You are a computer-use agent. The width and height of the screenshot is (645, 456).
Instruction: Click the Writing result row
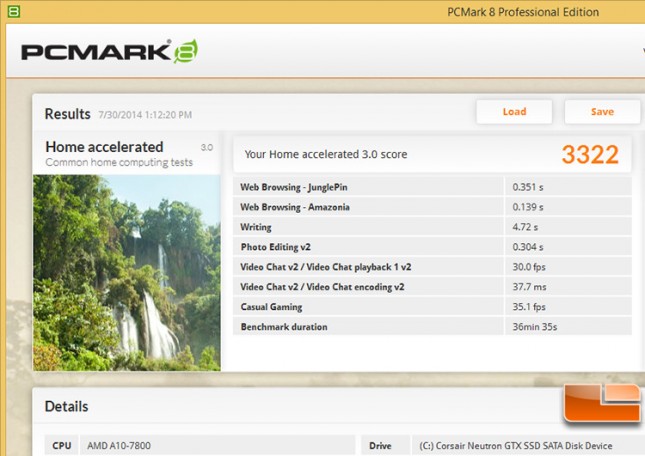click(x=432, y=227)
